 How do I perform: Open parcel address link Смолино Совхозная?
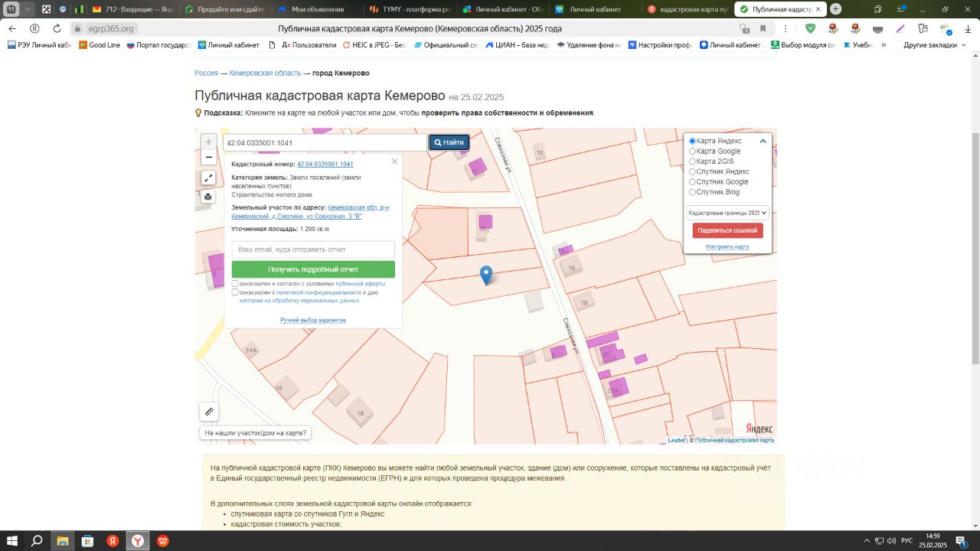pos(310,212)
